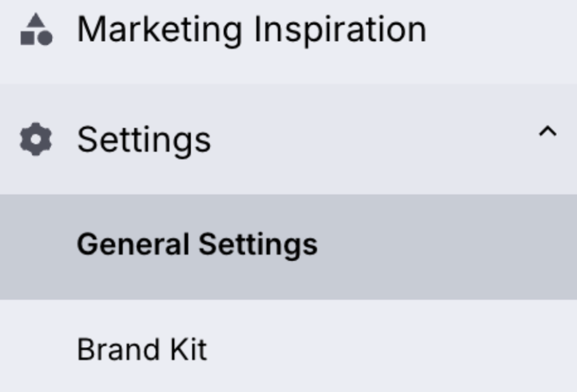The width and height of the screenshot is (577, 392).
Task: Click the Settings gear icon
Action: pyautogui.click(x=35, y=140)
